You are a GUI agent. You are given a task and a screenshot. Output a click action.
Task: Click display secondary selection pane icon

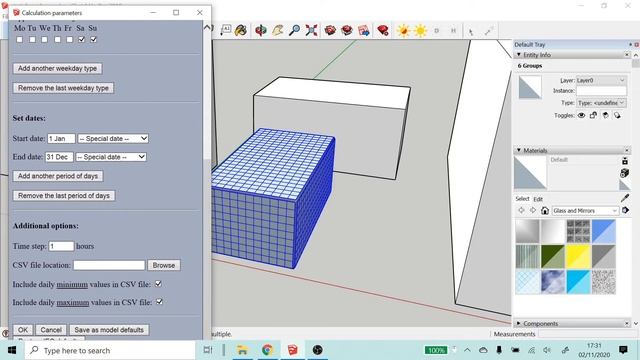coord(624,160)
